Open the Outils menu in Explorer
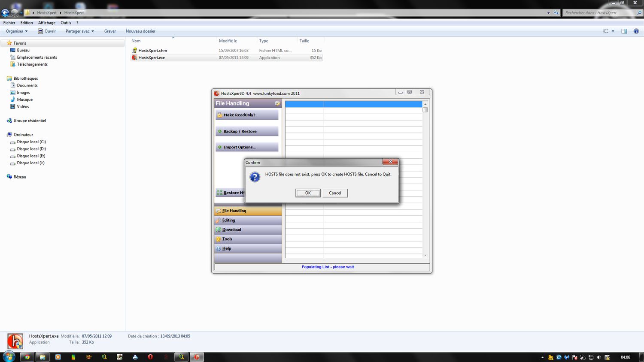644x362 pixels. pyautogui.click(x=66, y=23)
